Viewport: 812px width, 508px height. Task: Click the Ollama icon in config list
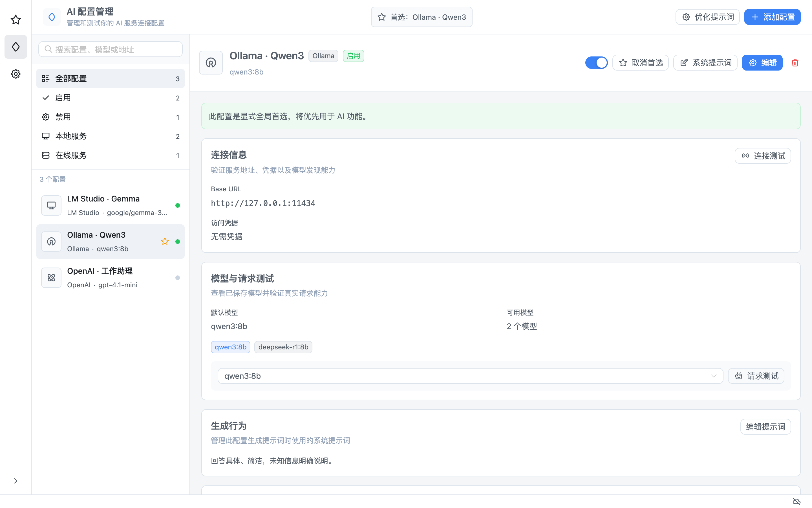point(51,242)
